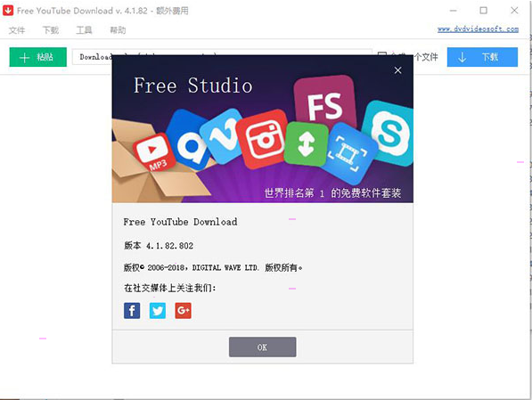
Task: Click the green 粘贴 paste button
Action: 38,57
